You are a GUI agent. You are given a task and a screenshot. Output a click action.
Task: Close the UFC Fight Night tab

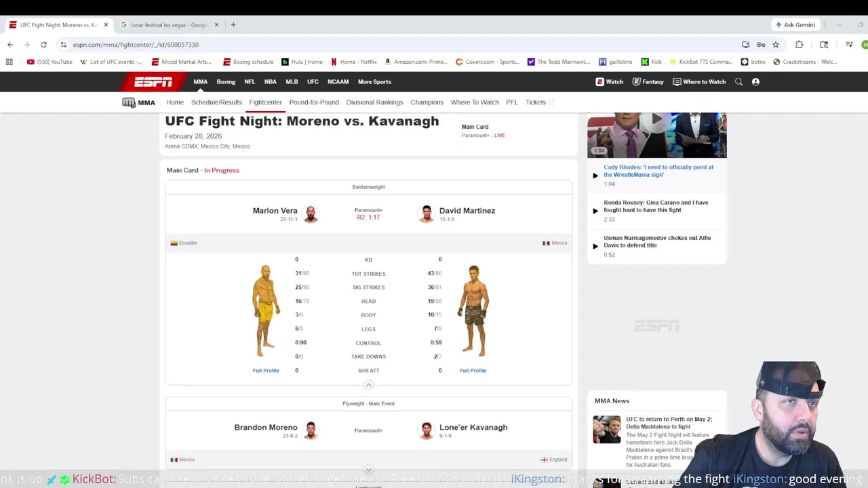pos(106,25)
